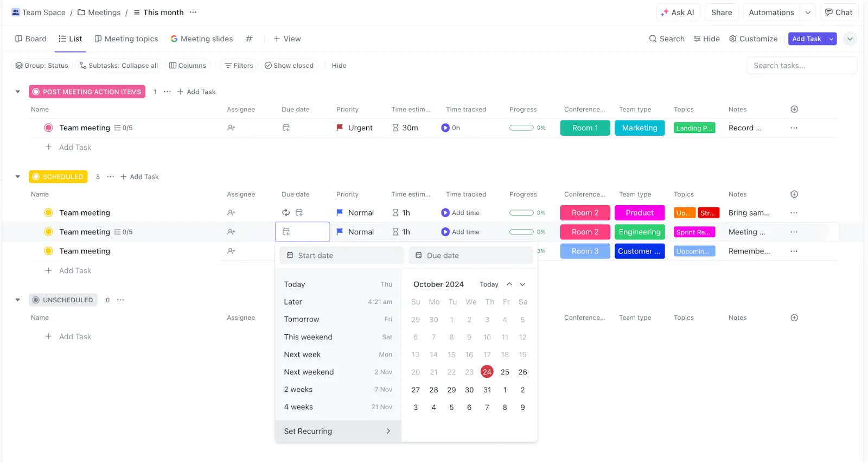This screenshot has width=868, height=463.
Task: Click assignee icon for Room 1 meeting
Action: pyautogui.click(x=231, y=128)
